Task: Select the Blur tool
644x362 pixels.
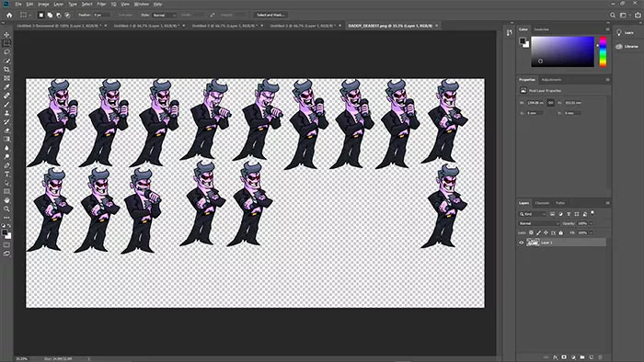Action: [6, 148]
